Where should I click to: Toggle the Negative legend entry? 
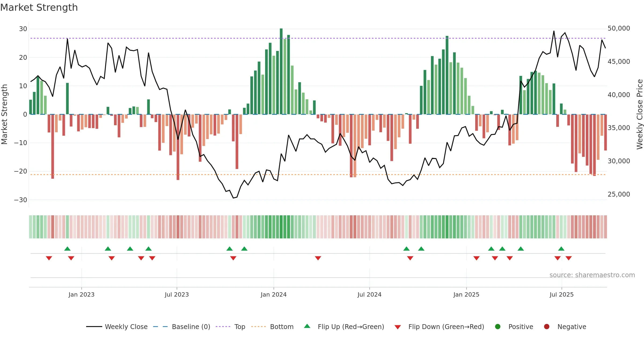565,327
